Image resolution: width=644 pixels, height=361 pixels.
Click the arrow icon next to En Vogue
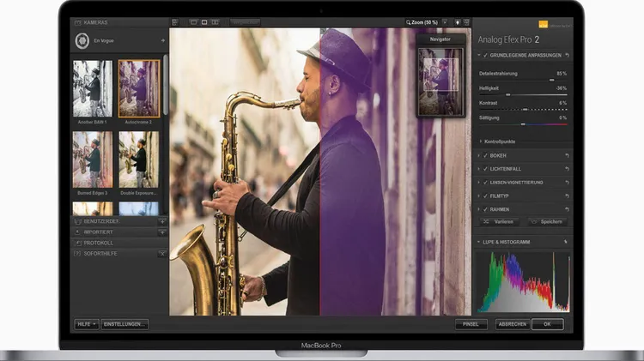162,40
